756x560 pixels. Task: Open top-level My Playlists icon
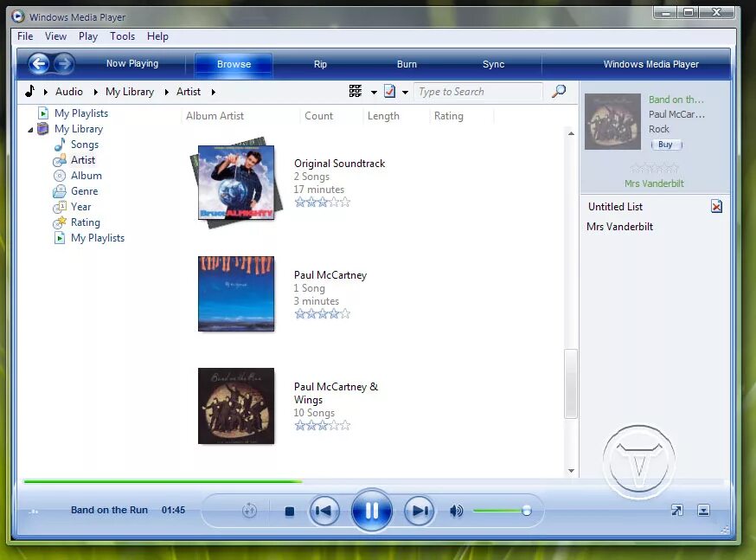point(43,113)
